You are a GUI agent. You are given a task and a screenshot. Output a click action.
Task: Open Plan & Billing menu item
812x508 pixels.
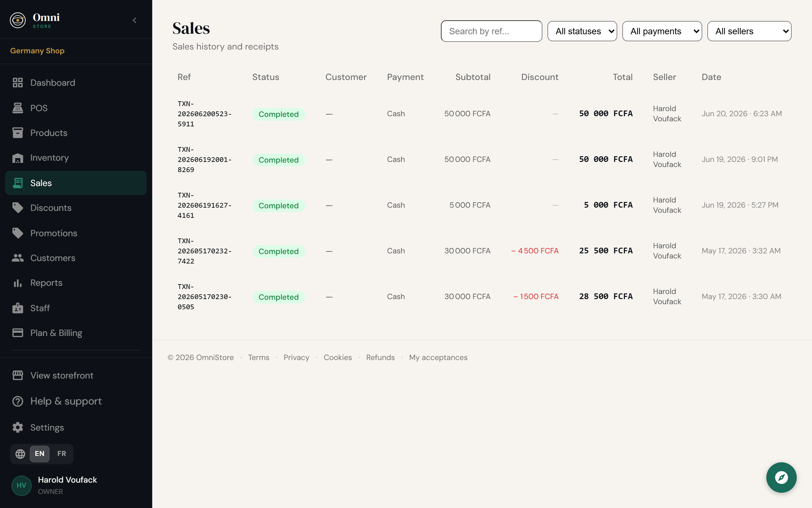pos(76,333)
